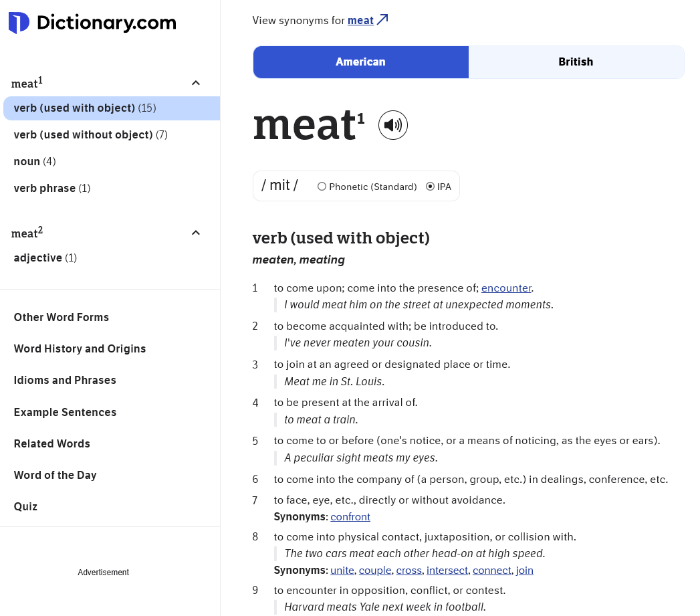This screenshot has width=700, height=616.
Task: Collapse the meat¹ section in the sidebar
Action: tap(196, 83)
